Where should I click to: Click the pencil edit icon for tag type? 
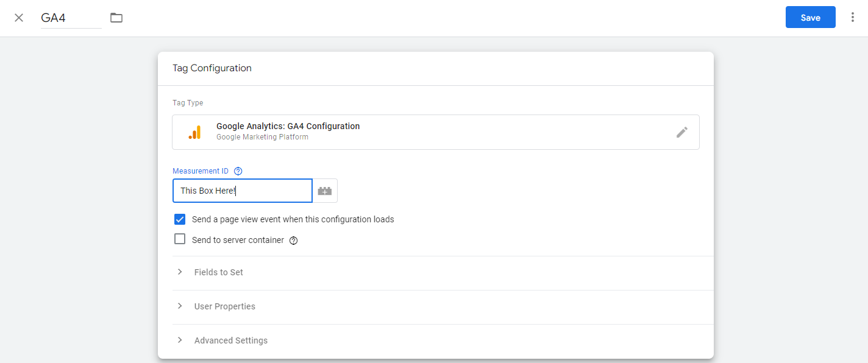tap(682, 132)
